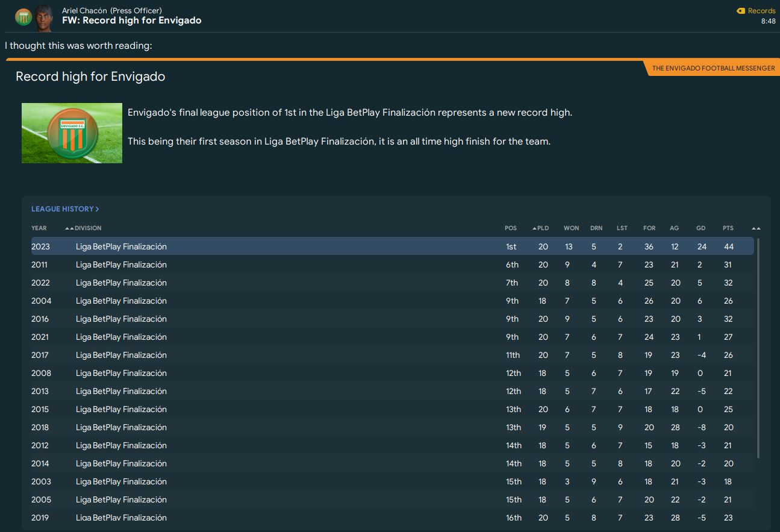
Task: Expand the League History chevron
Action: [x=98, y=209]
